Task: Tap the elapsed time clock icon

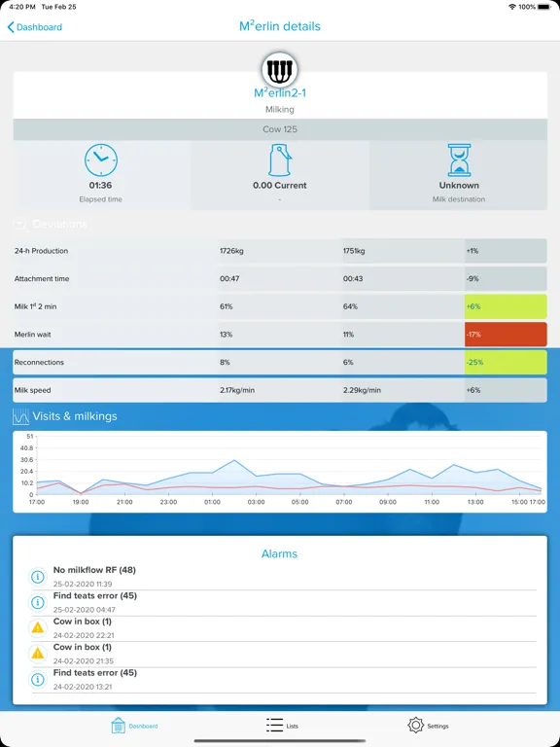Action: pos(100,160)
